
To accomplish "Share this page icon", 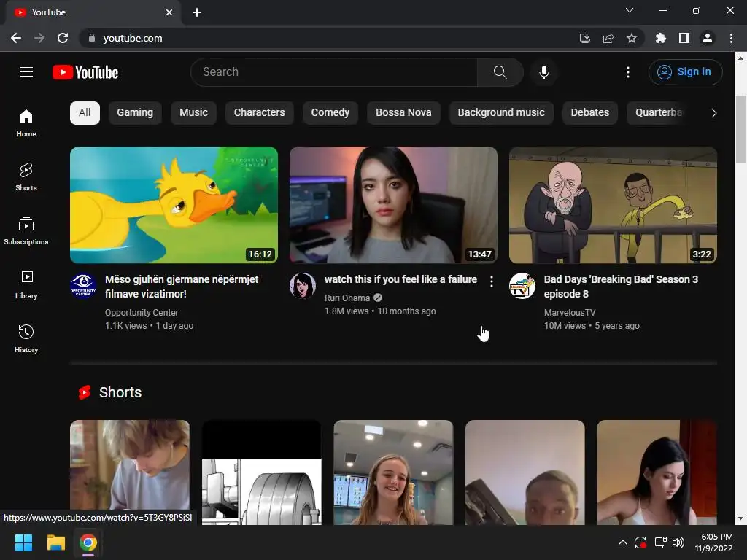I will (608, 38).
